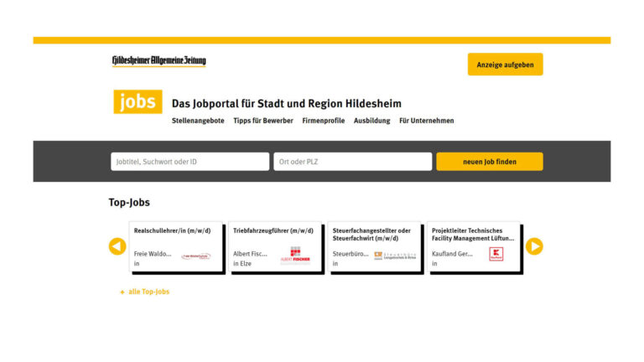Click the 'in Elze' location text
This screenshot has width=644, height=362.
(x=242, y=264)
